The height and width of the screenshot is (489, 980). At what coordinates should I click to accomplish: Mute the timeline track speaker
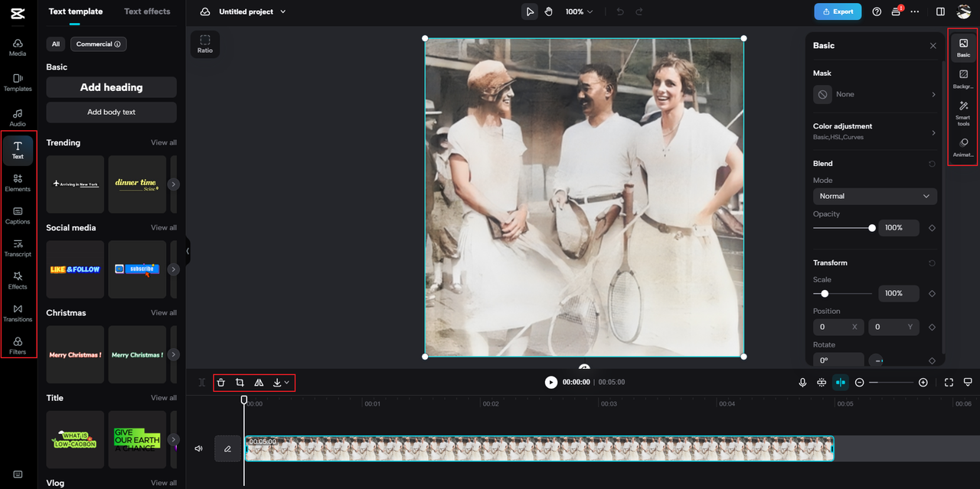[199, 448]
